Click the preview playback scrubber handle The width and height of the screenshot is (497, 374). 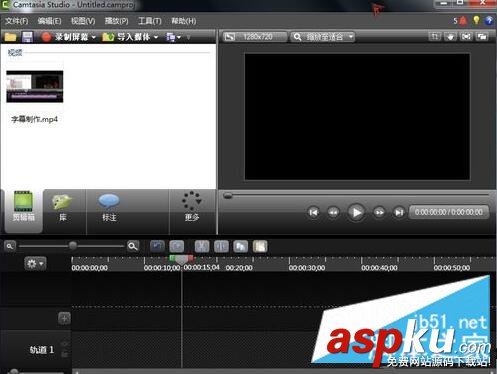pyautogui.click(x=228, y=196)
